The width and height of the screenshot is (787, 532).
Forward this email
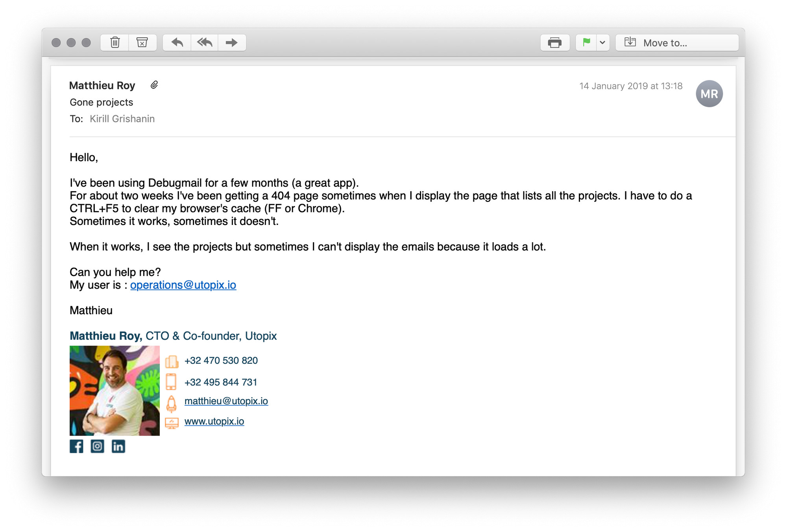pos(232,42)
